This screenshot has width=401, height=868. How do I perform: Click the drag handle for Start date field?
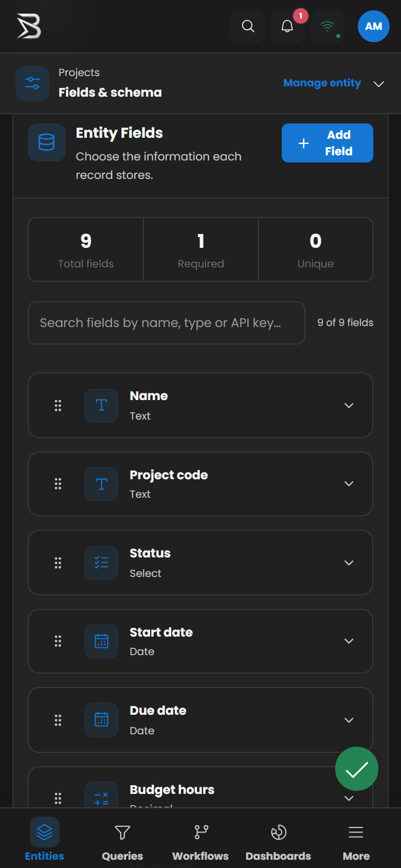tap(58, 641)
